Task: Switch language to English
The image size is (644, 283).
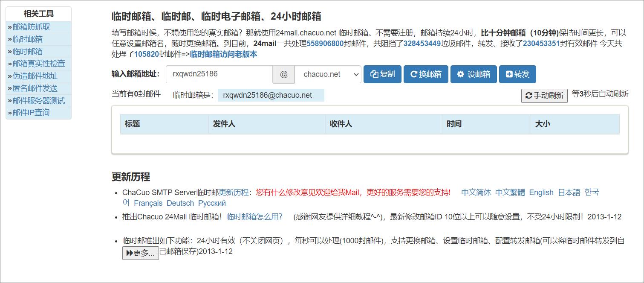Action: click(x=541, y=193)
